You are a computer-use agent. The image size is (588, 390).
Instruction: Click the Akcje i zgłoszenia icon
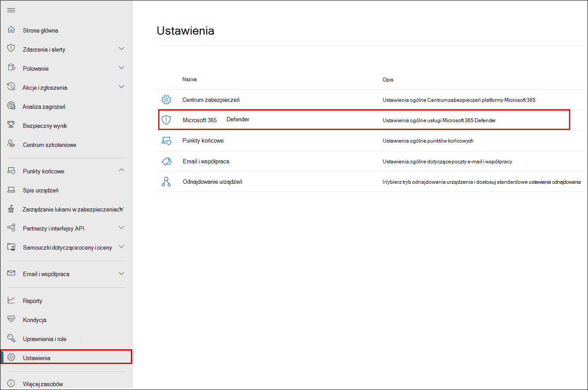(11, 87)
